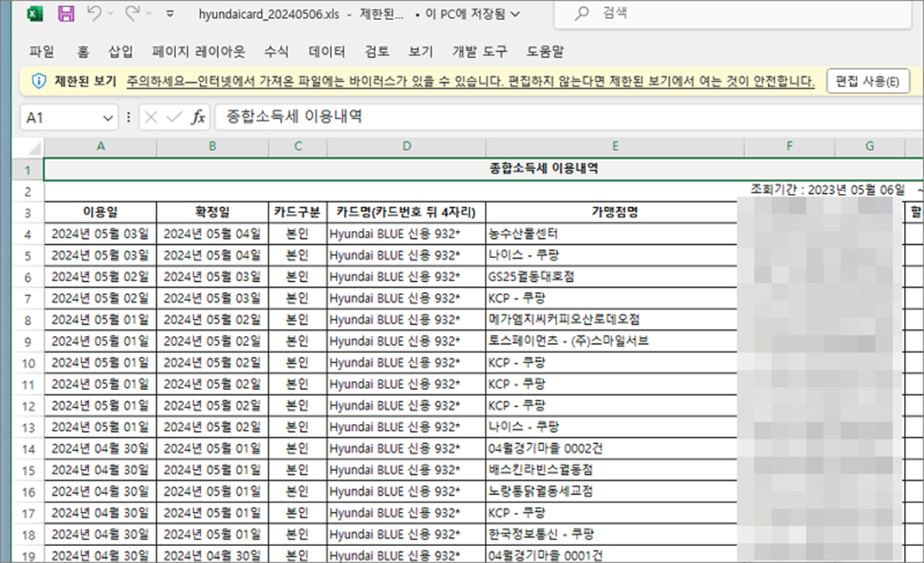Select row 1 header
This screenshot has width=924, height=563.
point(28,169)
